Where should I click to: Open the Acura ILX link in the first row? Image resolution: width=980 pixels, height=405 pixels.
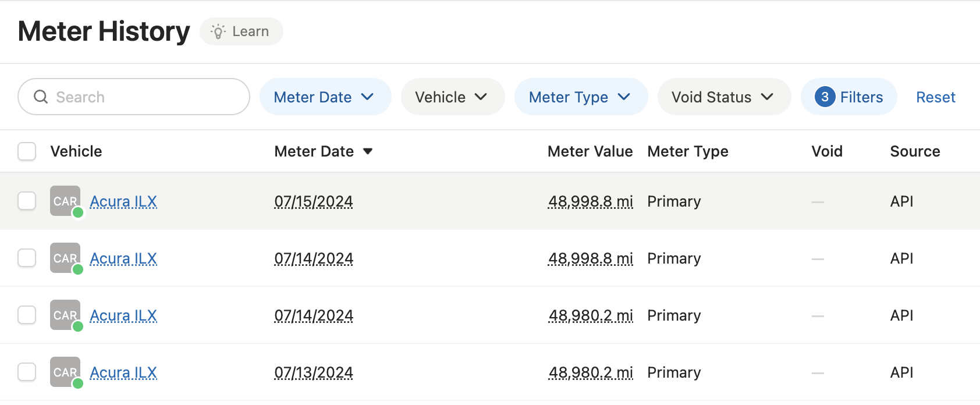point(123,201)
